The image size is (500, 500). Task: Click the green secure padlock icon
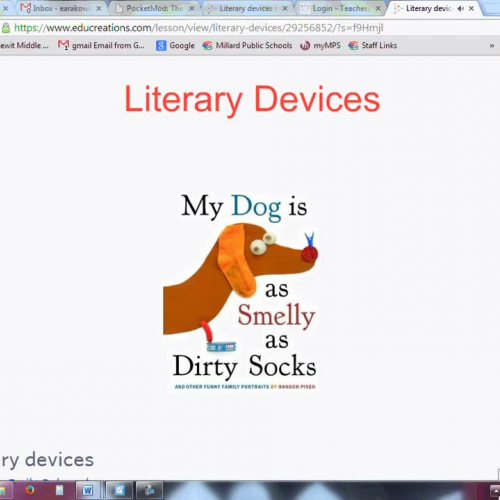pos(6,28)
